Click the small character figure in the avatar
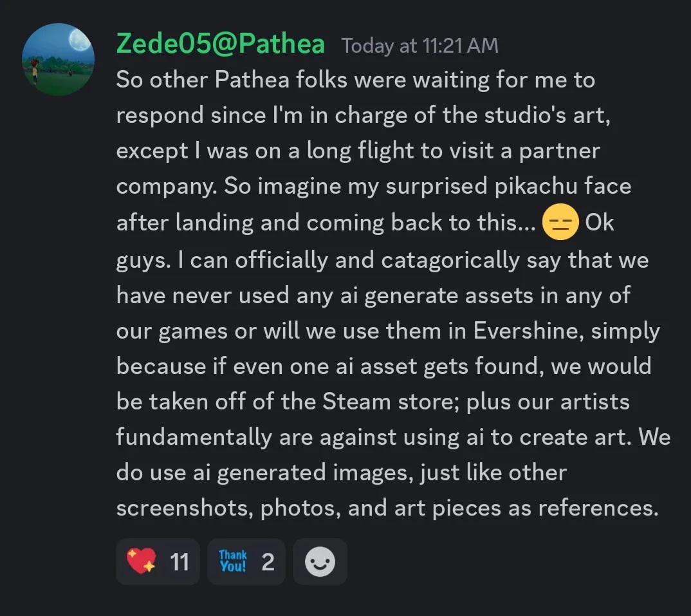The width and height of the screenshot is (691, 616). (33, 68)
